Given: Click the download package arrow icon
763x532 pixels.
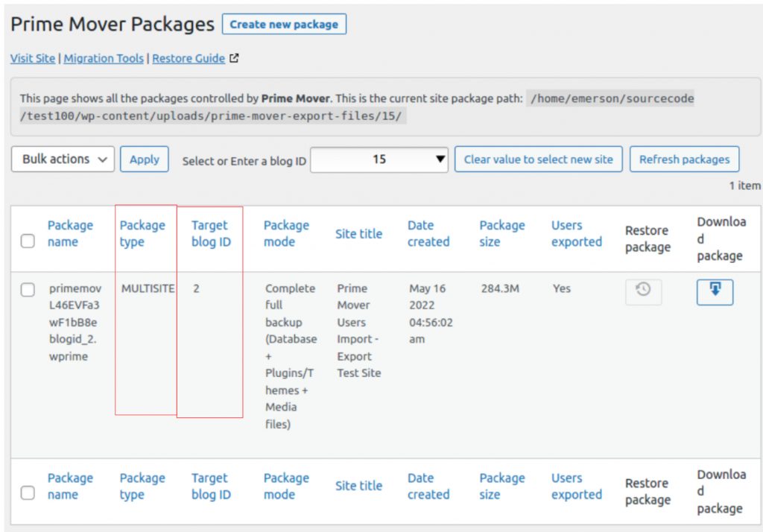Looking at the screenshot, I should point(715,291).
